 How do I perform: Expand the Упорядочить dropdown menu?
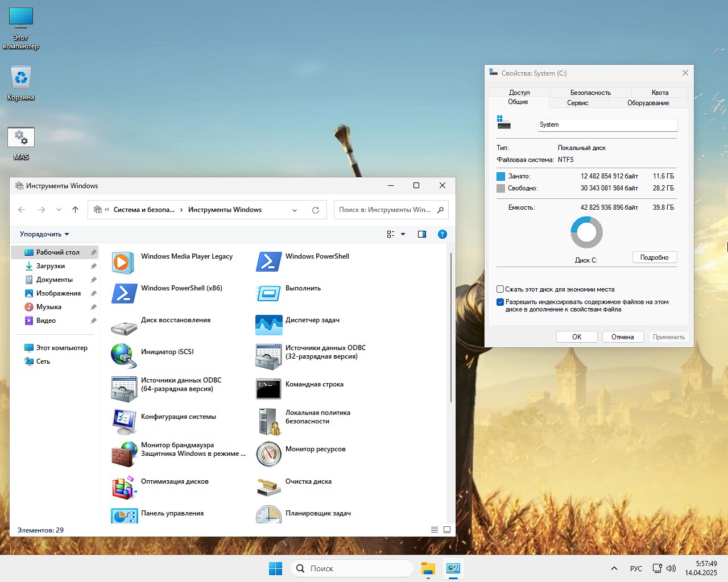44,234
